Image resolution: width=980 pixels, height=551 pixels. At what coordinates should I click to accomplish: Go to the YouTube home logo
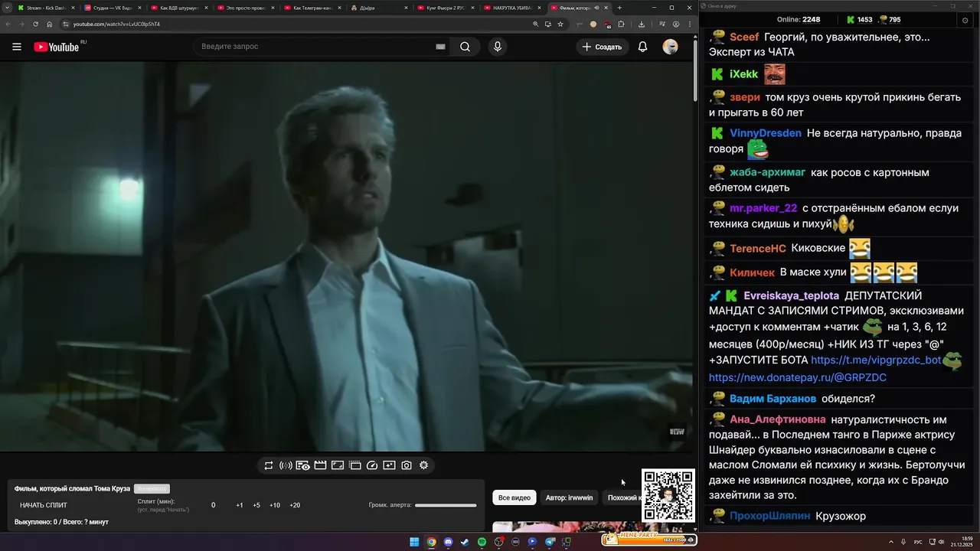56,47
